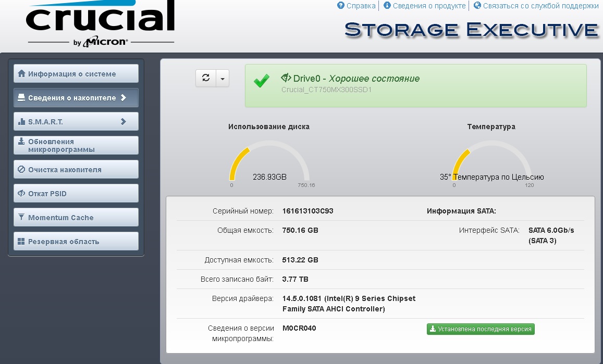Click the grid icon in Резервная область

[x=21, y=242]
